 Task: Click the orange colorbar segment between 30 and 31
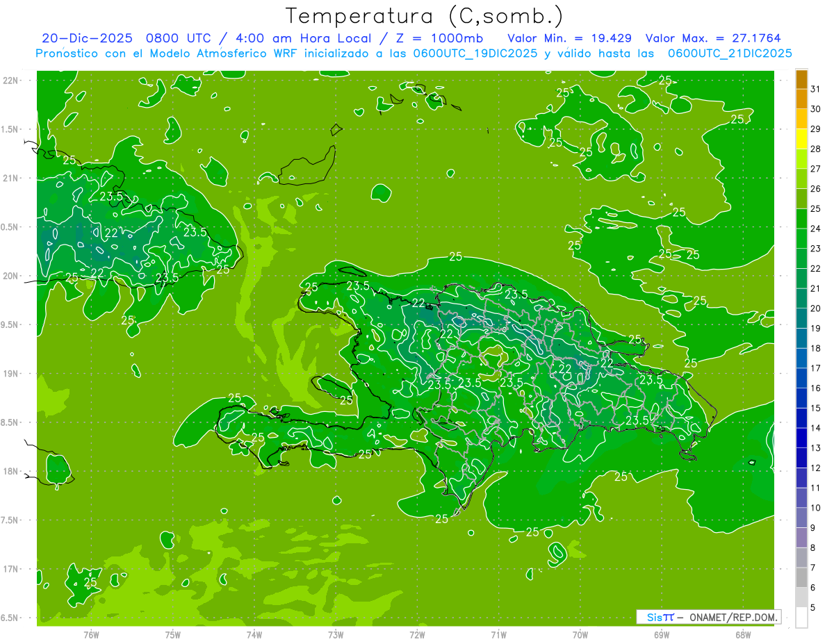(801, 99)
